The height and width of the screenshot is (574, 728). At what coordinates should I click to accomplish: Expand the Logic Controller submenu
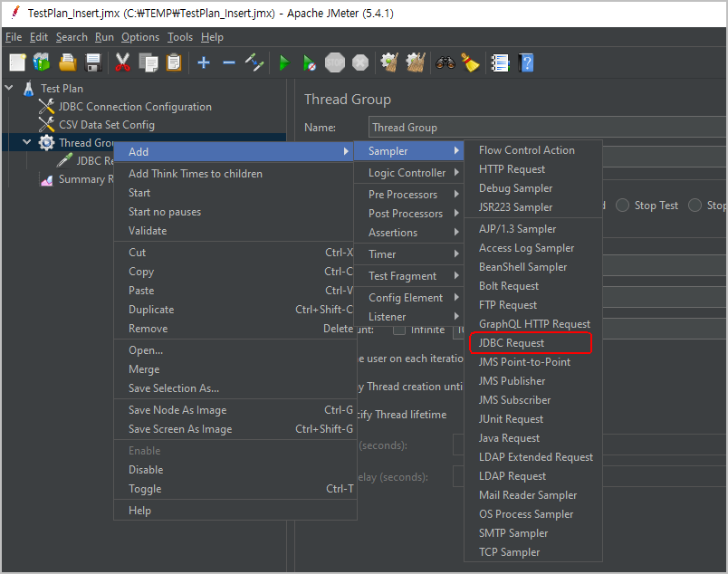pos(408,173)
